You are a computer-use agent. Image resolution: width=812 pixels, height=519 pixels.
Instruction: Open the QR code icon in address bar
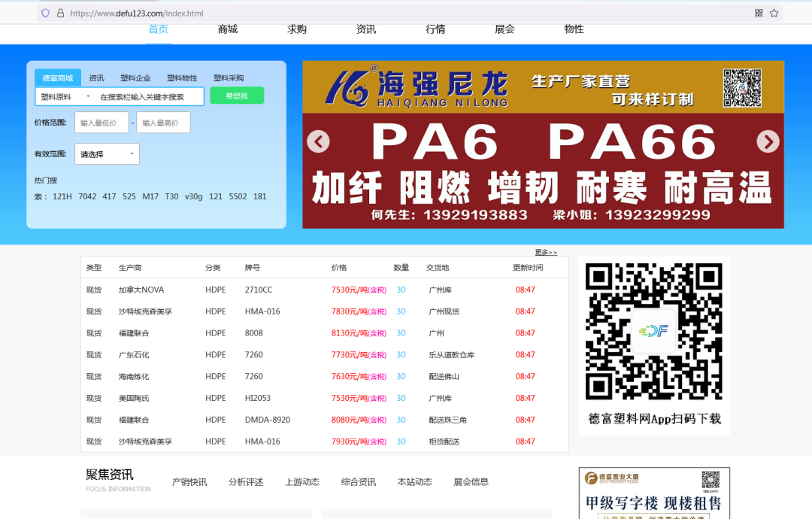coord(759,13)
